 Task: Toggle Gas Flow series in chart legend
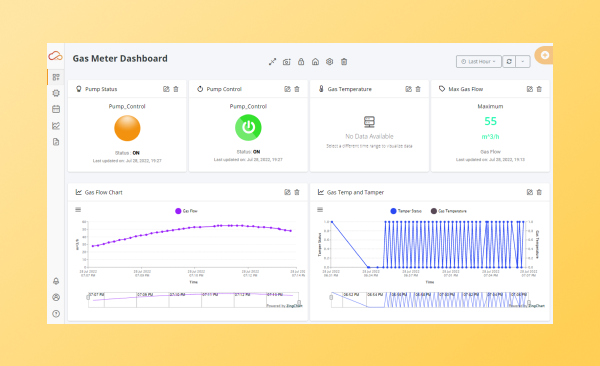[186, 211]
